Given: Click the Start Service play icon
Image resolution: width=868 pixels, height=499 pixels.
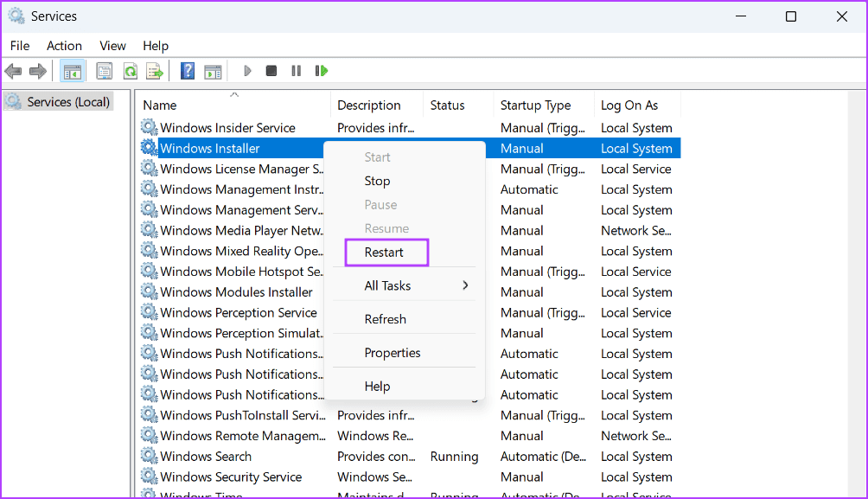Looking at the screenshot, I should (x=247, y=71).
